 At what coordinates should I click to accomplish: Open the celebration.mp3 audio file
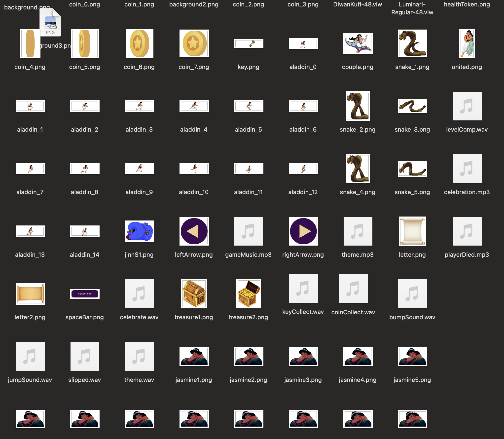tap(467, 169)
